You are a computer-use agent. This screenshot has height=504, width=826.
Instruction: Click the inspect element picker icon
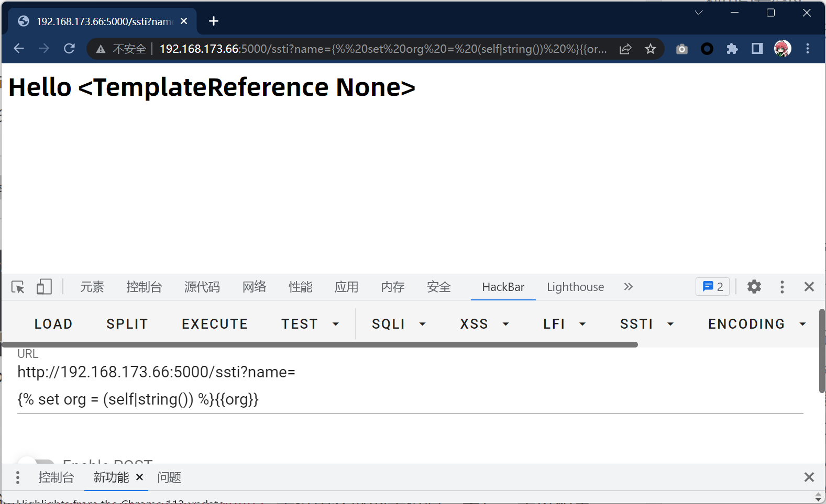point(18,287)
